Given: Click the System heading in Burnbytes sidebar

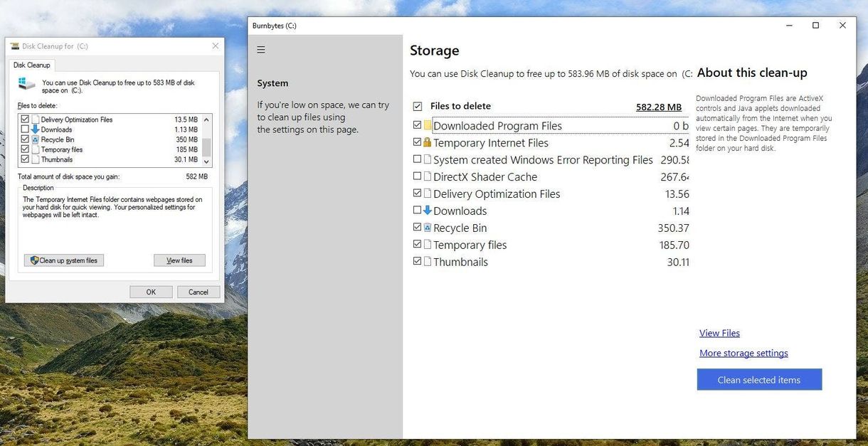Looking at the screenshot, I should [x=272, y=83].
